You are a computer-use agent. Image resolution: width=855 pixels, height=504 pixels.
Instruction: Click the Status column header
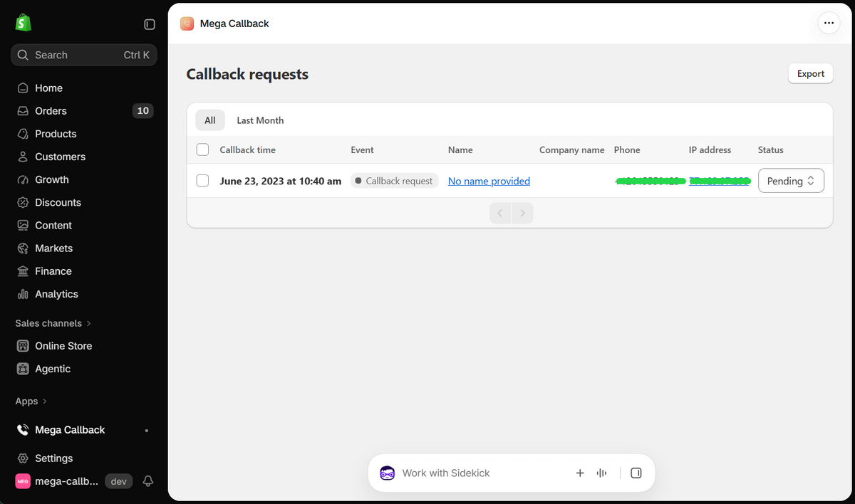coord(770,149)
